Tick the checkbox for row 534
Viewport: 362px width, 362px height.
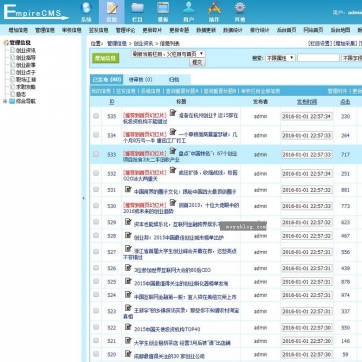point(96,135)
